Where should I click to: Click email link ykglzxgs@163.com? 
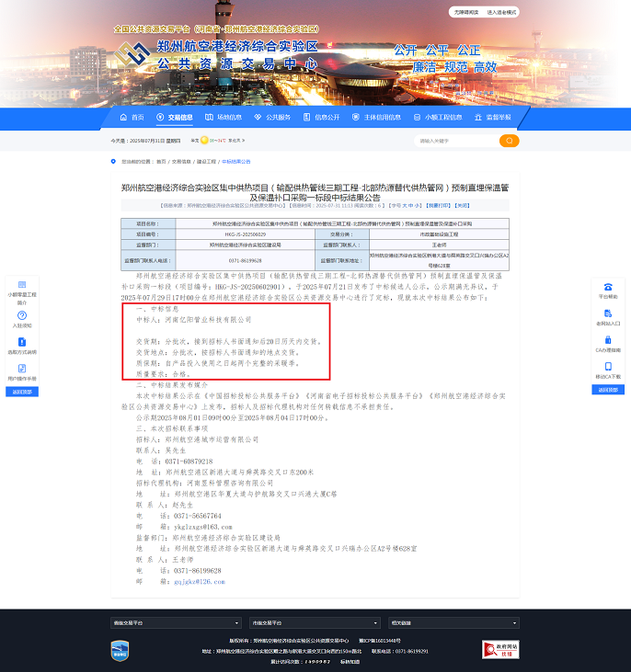point(190,527)
